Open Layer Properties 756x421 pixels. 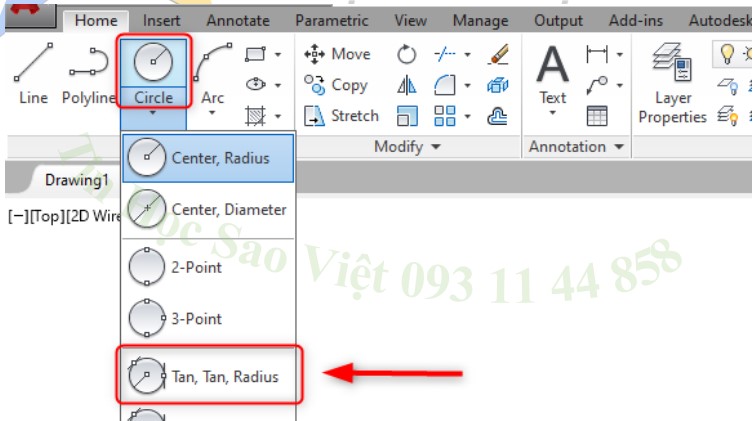[673, 83]
